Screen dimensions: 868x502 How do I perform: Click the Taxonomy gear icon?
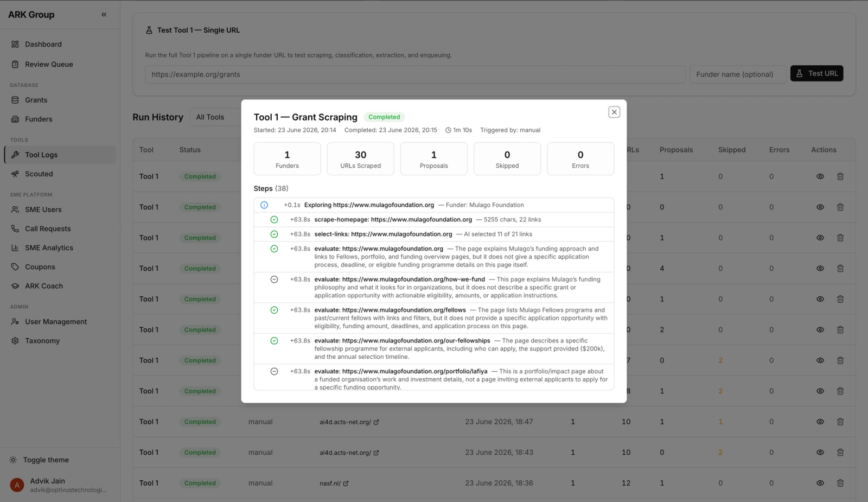click(x=15, y=341)
